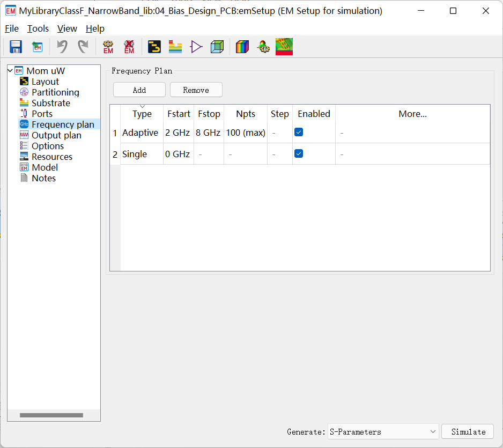The image size is (503, 448).
Task: Click the Fstart column header
Action: coord(179,114)
